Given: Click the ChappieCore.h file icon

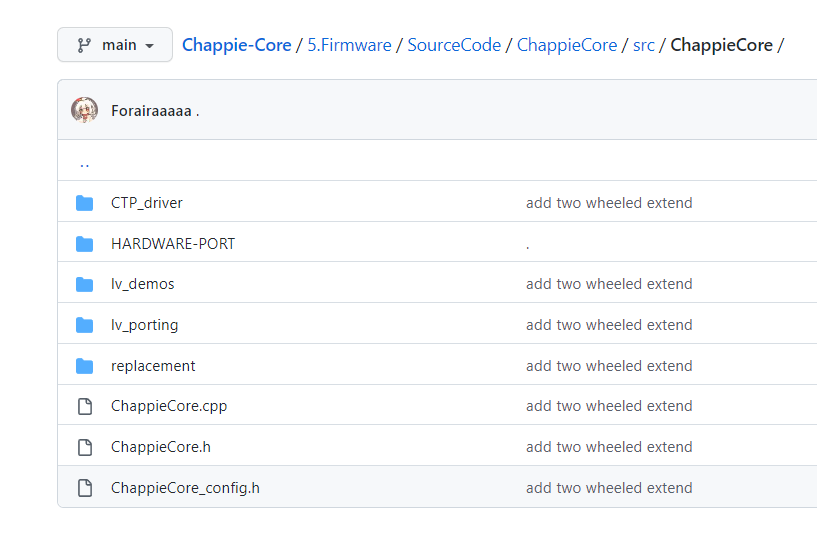Looking at the screenshot, I should tap(85, 447).
